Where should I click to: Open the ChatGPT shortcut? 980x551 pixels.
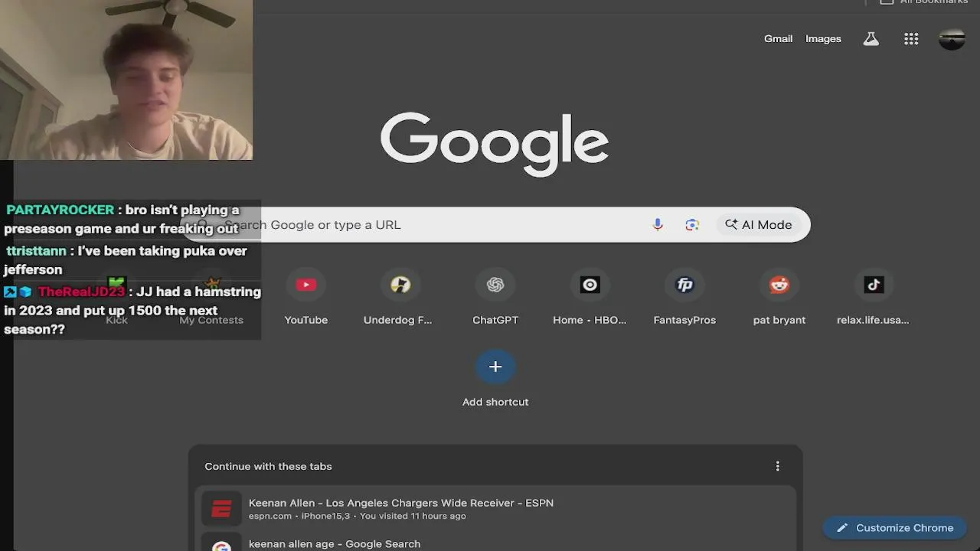click(x=495, y=298)
